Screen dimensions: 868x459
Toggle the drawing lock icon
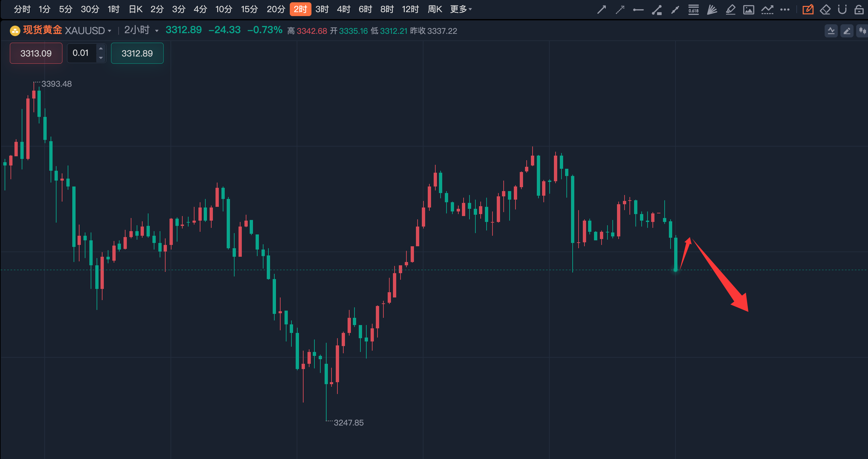point(859,10)
